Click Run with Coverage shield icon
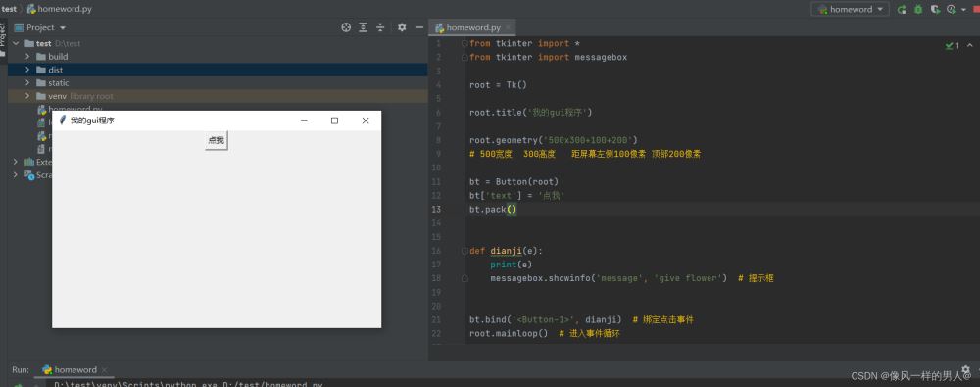980x387 pixels. pos(935,10)
